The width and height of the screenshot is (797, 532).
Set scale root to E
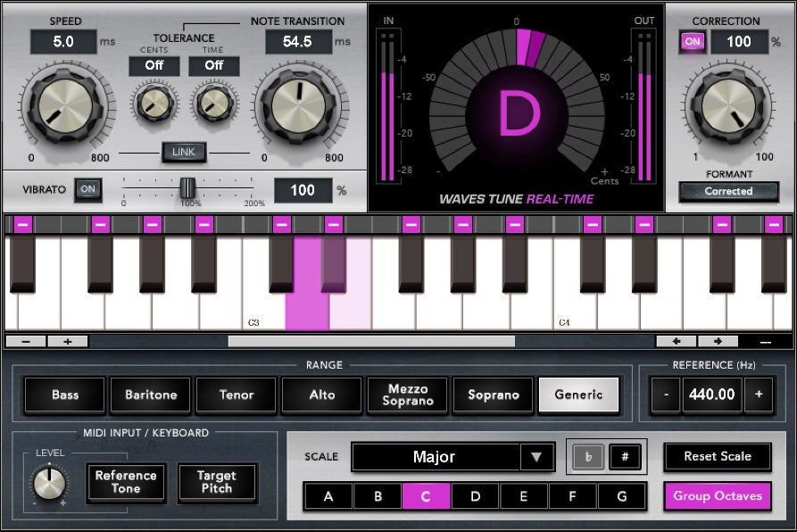[524, 496]
